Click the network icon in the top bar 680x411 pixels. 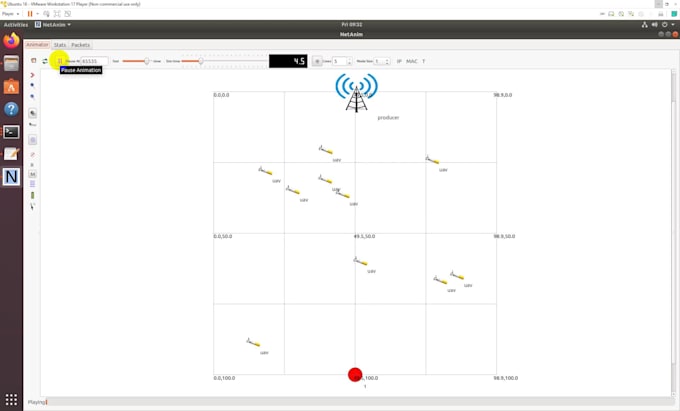click(x=644, y=25)
